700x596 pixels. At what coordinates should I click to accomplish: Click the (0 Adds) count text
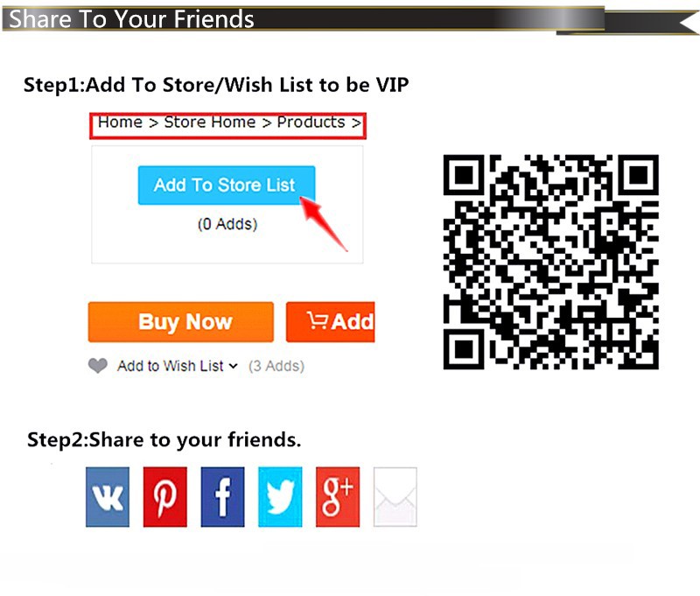pos(227,224)
